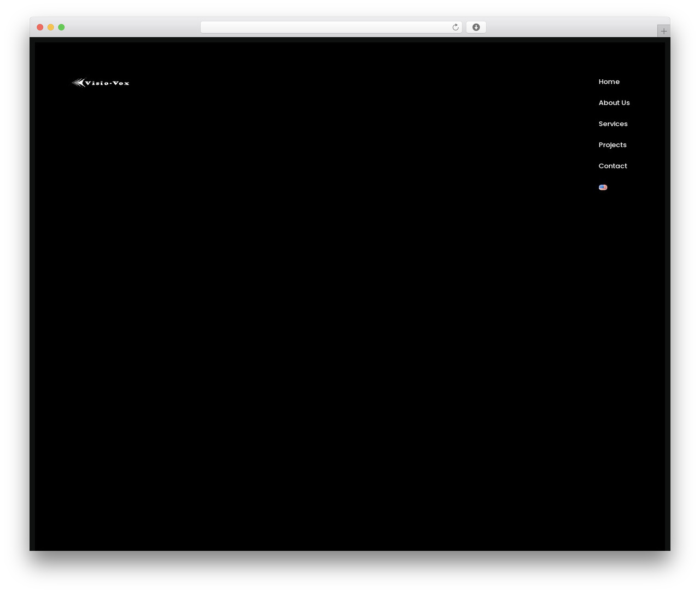
Task: Minimize the window with yellow button
Action: click(x=51, y=27)
